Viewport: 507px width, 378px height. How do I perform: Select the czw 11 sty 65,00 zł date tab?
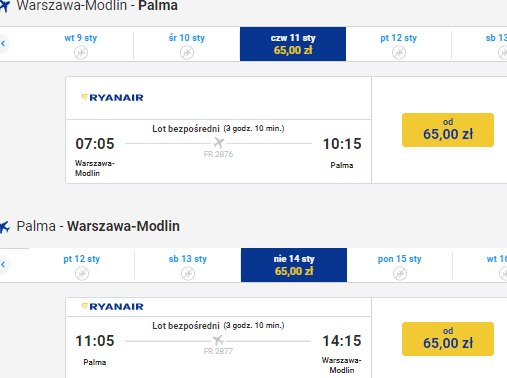point(293,44)
